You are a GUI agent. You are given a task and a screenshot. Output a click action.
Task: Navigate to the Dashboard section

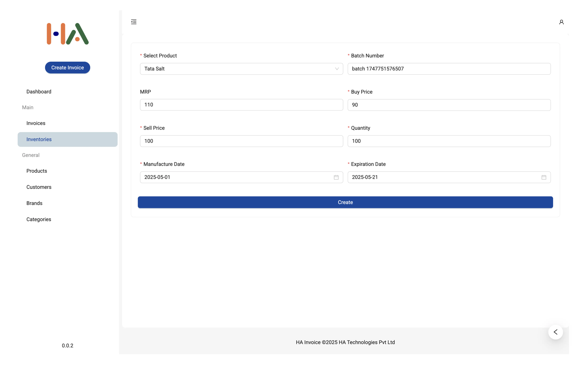tap(39, 91)
